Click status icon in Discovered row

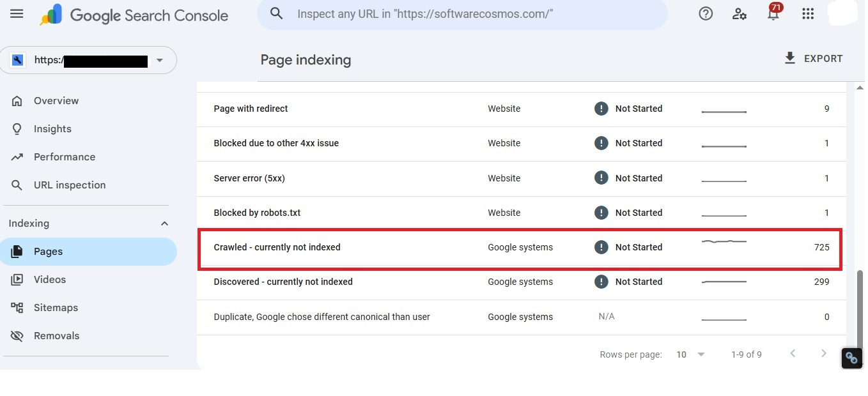click(x=601, y=282)
